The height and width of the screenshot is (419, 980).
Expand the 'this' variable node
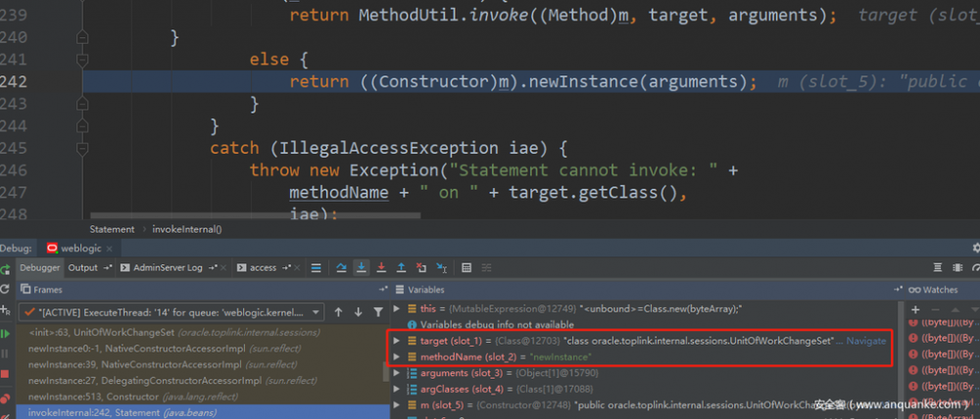click(396, 308)
